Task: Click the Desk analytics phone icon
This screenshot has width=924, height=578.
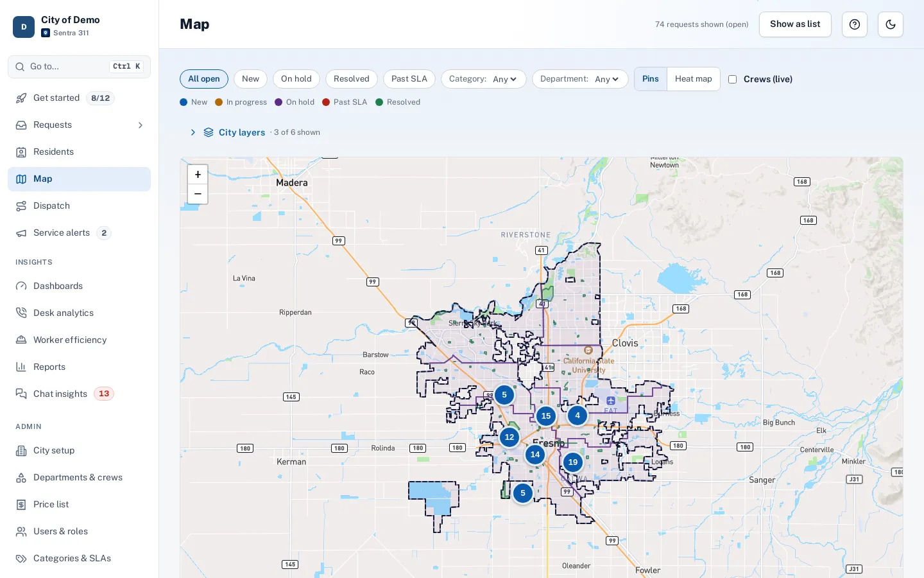Action: 21,313
